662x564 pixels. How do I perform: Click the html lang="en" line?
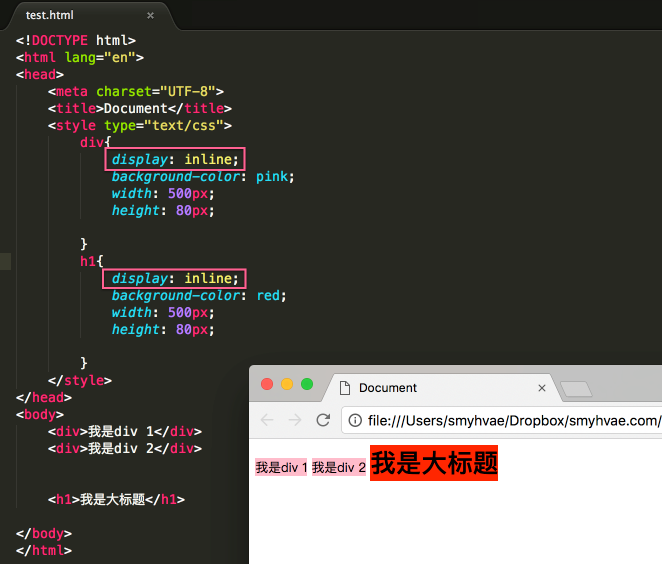coord(80,57)
